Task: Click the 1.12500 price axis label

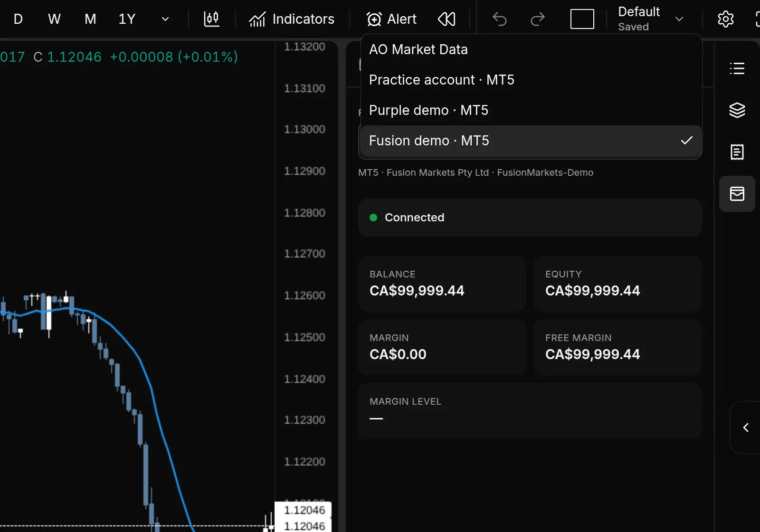Action: point(304,337)
